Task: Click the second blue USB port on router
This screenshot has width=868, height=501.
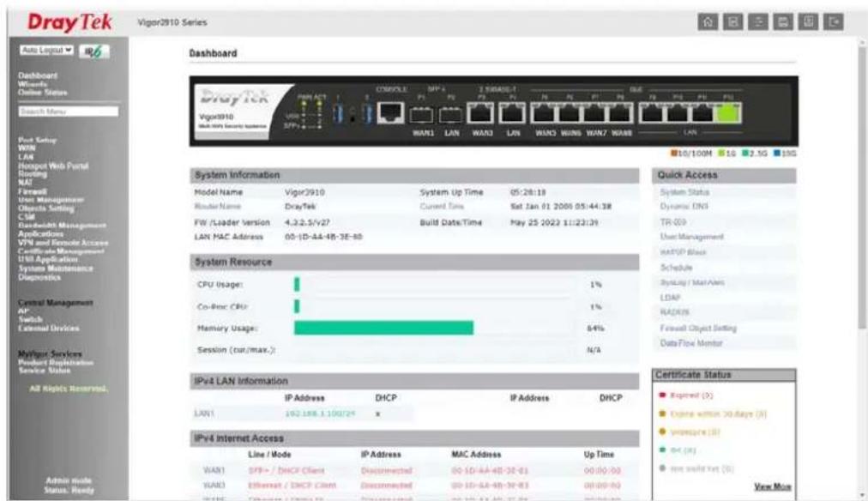Action: (366, 113)
